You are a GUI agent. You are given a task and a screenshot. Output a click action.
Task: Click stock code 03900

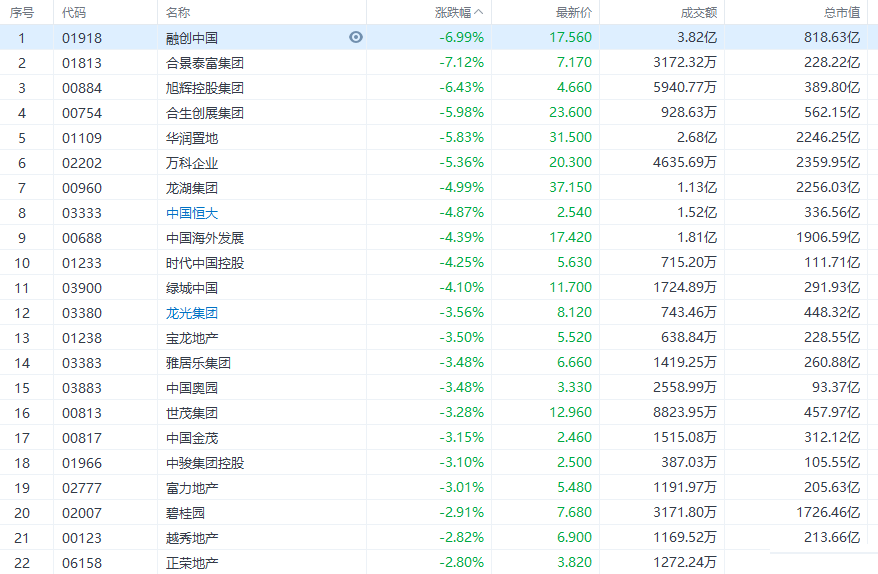click(82, 288)
